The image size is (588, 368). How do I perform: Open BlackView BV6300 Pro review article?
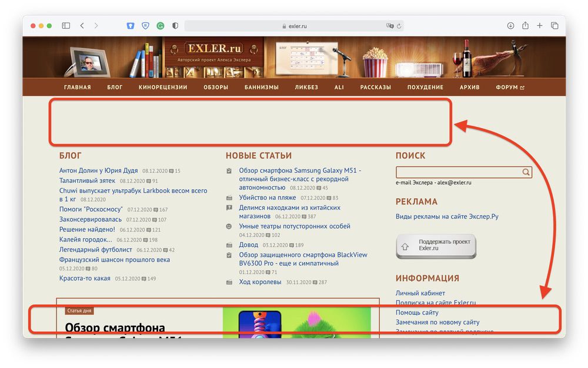pos(303,259)
